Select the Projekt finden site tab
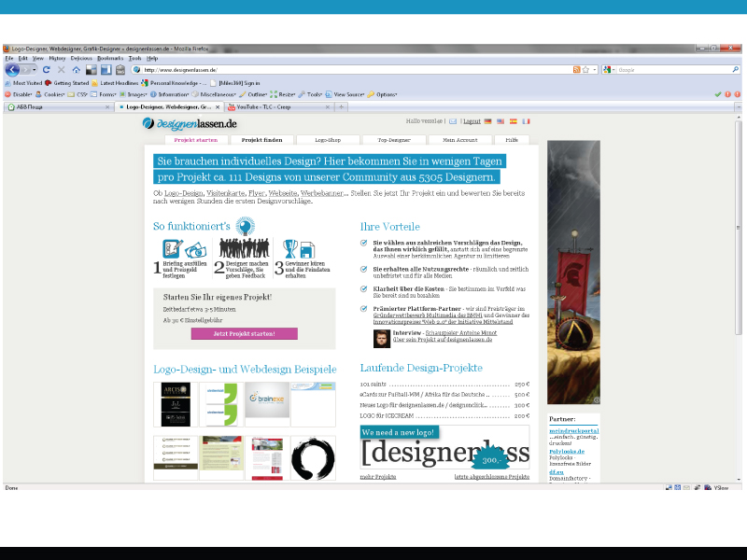Viewport: 747px width, 560px height. (x=261, y=140)
